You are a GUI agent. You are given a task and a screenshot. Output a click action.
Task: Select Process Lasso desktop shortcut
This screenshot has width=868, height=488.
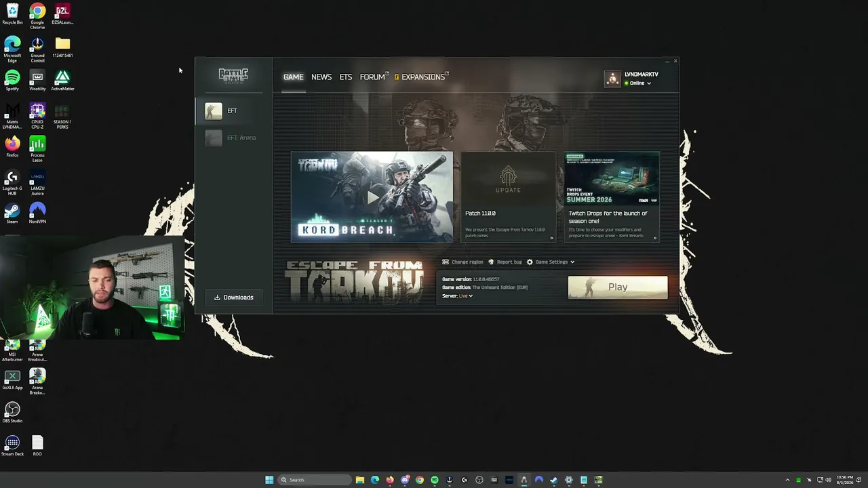point(37,149)
